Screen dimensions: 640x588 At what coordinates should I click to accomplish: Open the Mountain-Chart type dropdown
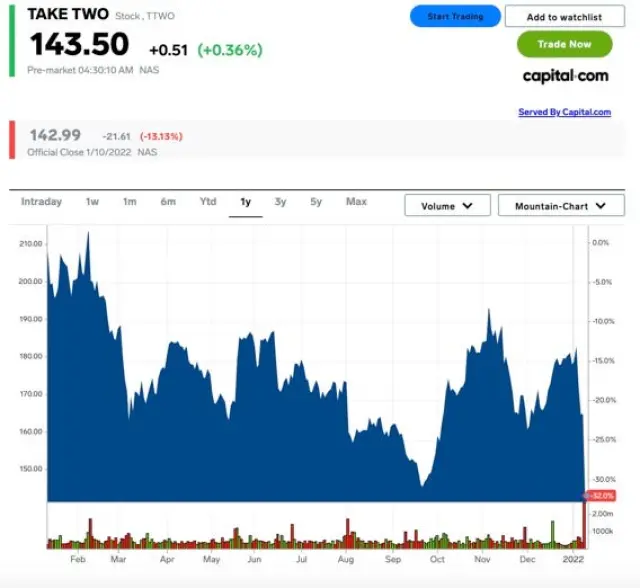pyautogui.click(x=561, y=206)
